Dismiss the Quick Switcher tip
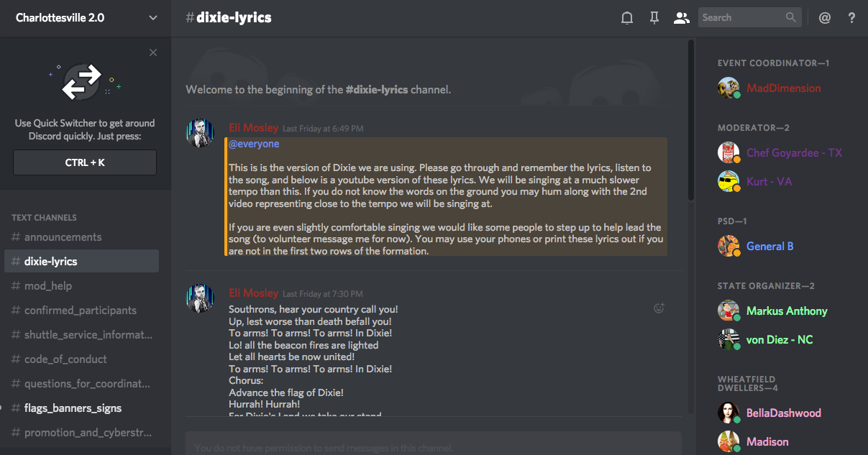Viewport: 868px width, 455px height. (152, 52)
